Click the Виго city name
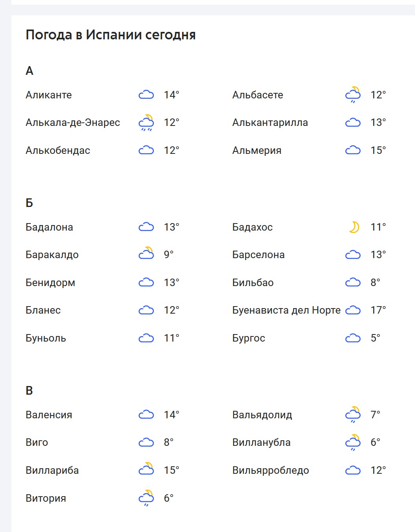 (x=37, y=443)
